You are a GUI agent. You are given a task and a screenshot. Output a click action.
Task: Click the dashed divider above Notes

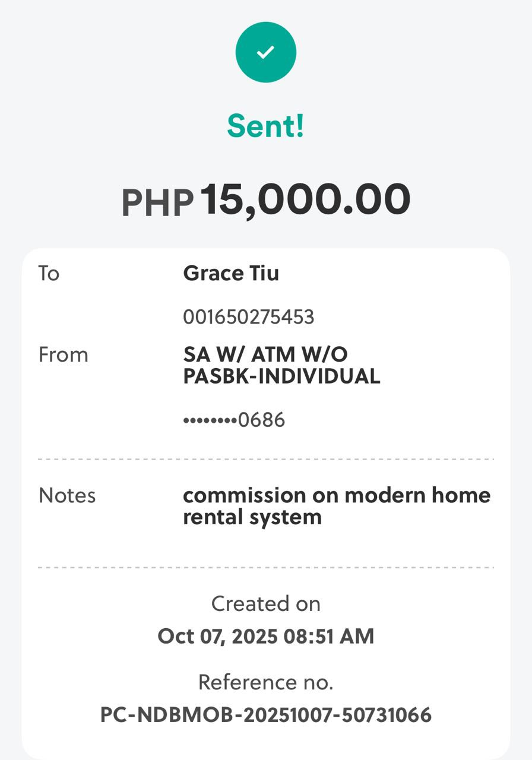pos(265,459)
